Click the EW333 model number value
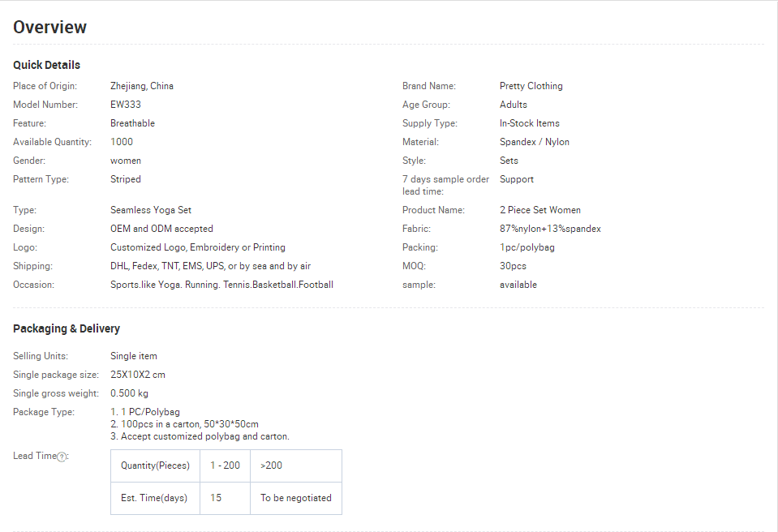 [x=125, y=105]
